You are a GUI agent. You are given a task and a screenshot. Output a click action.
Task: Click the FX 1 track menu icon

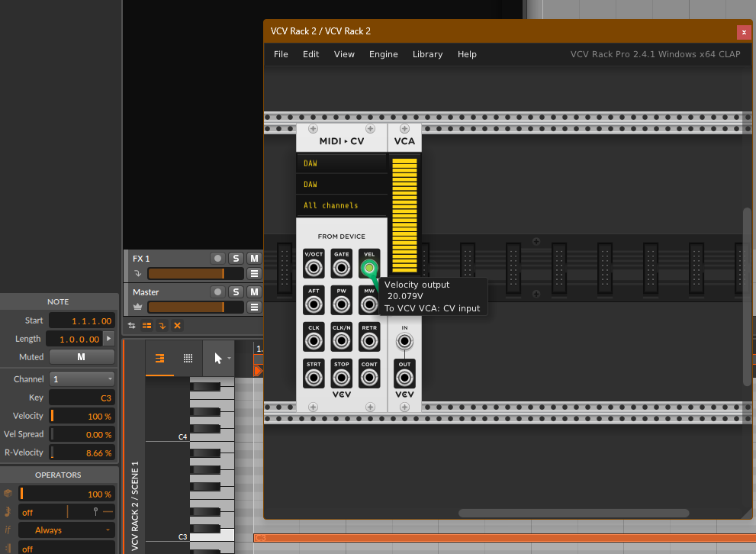coord(254,273)
